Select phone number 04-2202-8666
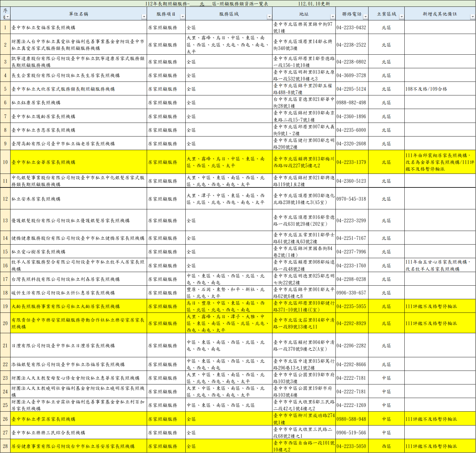 coord(352,364)
